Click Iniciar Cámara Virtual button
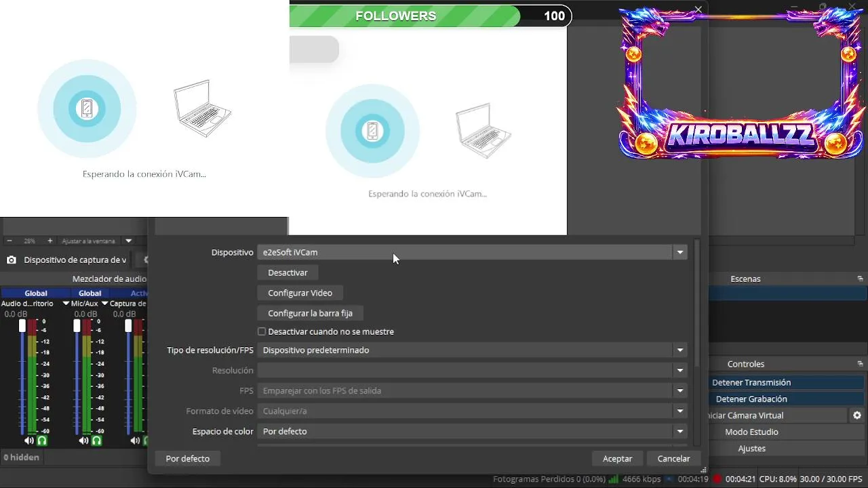 click(777, 415)
